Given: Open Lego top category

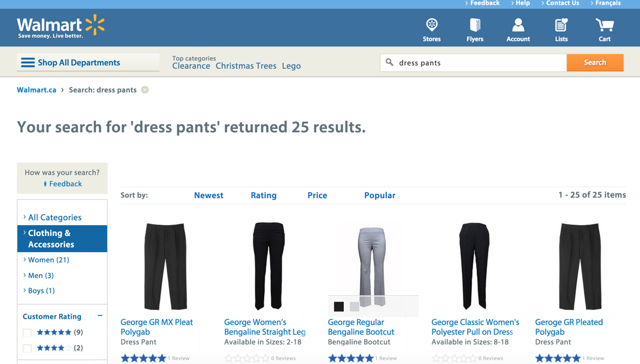Looking at the screenshot, I should click(291, 66).
